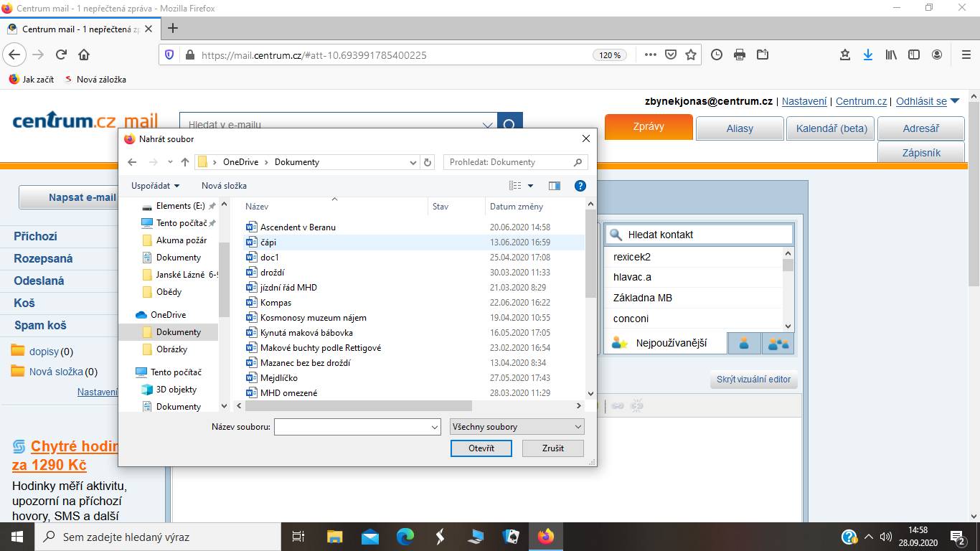Go back in Firefox history
The image size is (980, 551).
[x=15, y=55]
